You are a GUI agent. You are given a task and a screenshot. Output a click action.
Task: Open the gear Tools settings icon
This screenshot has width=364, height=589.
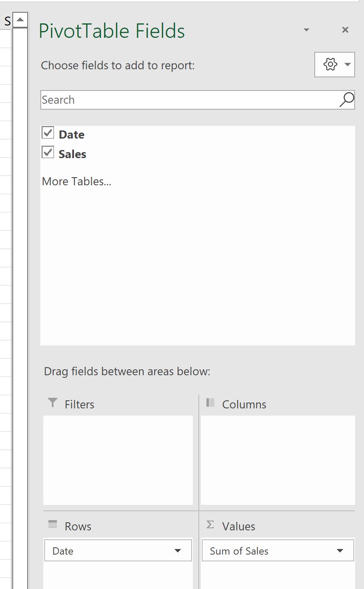click(x=330, y=65)
